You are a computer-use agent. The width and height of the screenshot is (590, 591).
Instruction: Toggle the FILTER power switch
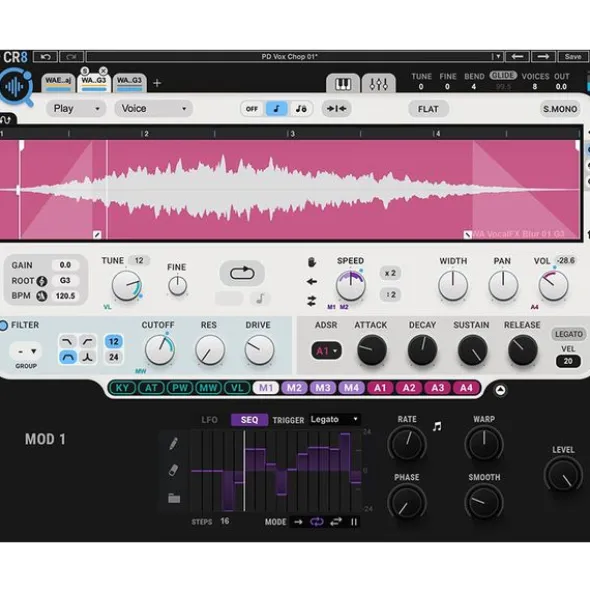(3, 325)
